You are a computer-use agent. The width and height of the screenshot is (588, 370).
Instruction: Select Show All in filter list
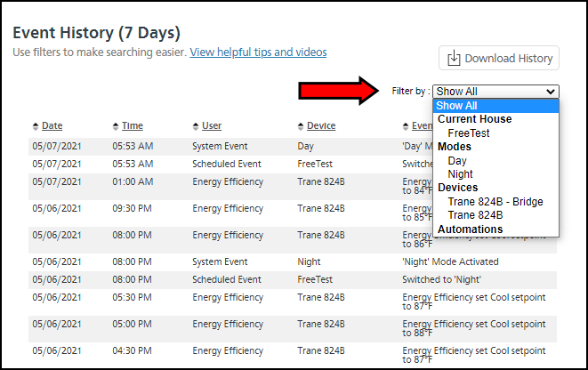tap(456, 106)
